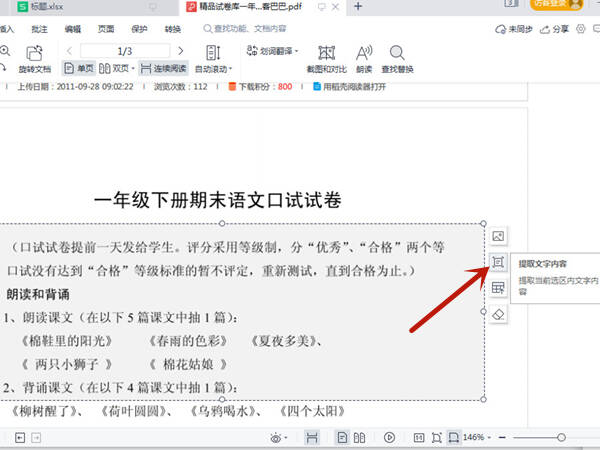Click the save selection as image icon
Viewport: 600px width, 450px height.
click(498, 236)
